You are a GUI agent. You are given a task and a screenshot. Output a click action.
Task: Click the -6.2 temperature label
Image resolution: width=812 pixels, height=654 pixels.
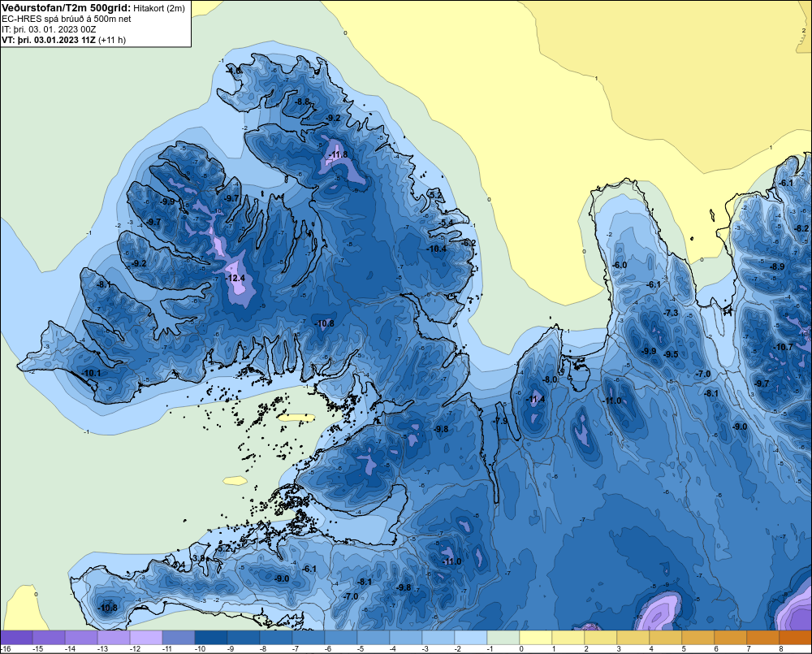pos(469,243)
